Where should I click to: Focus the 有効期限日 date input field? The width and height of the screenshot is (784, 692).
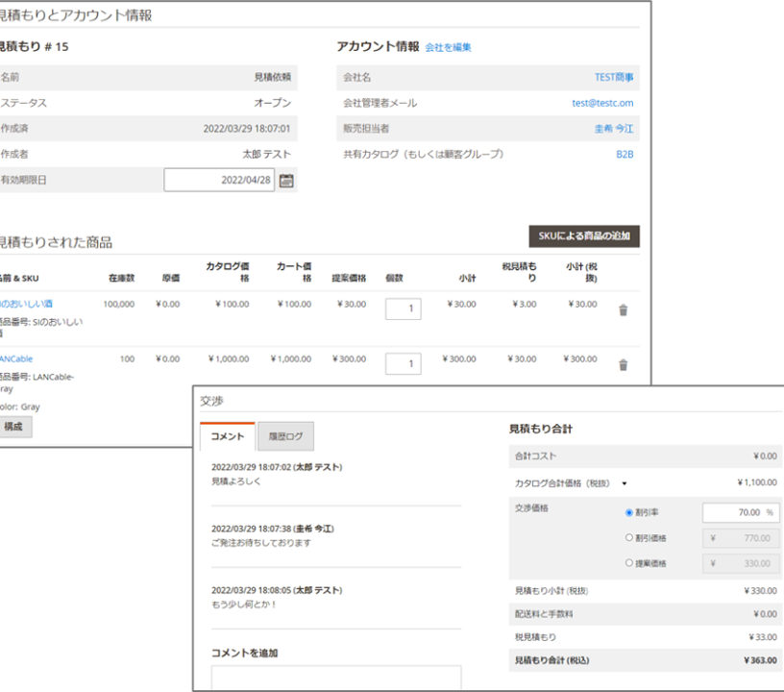click(219, 181)
